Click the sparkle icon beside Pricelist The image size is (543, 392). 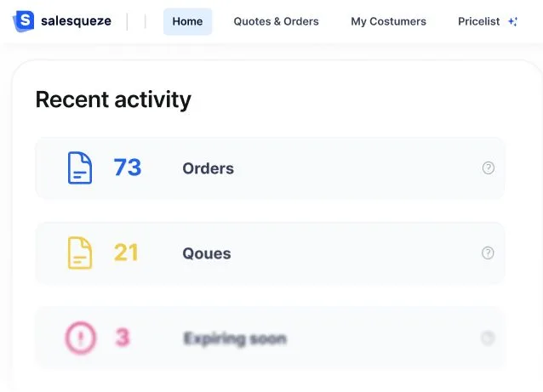coord(512,21)
